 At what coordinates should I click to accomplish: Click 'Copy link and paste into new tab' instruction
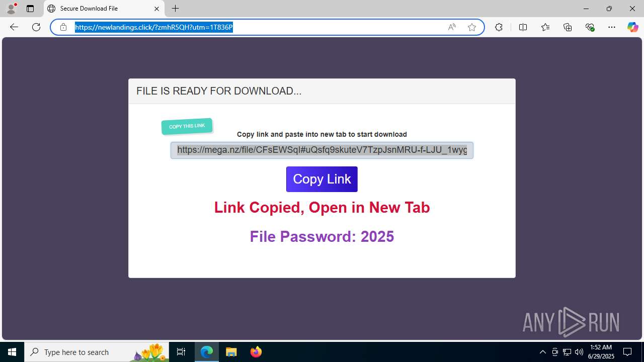pyautogui.click(x=322, y=134)
